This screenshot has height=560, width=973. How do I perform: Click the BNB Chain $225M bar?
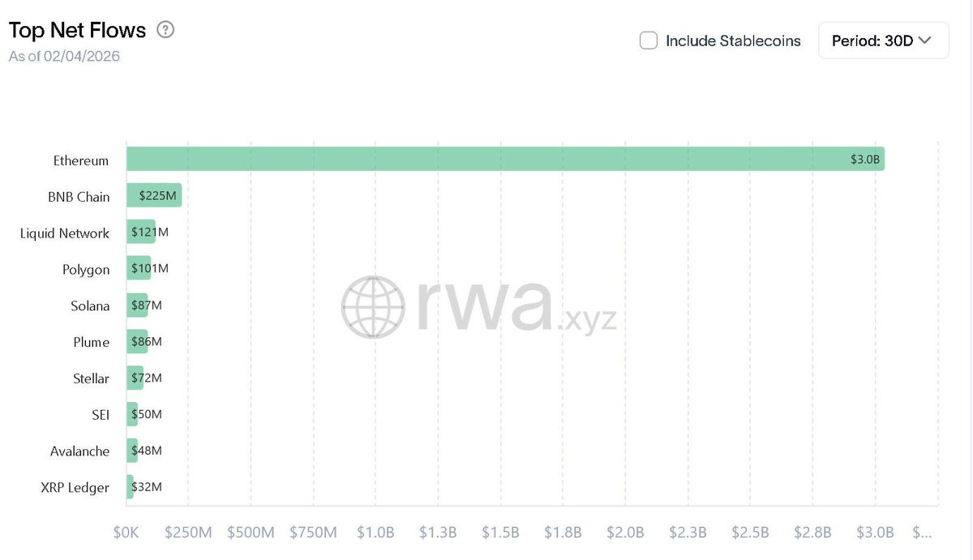coord(154,195)
